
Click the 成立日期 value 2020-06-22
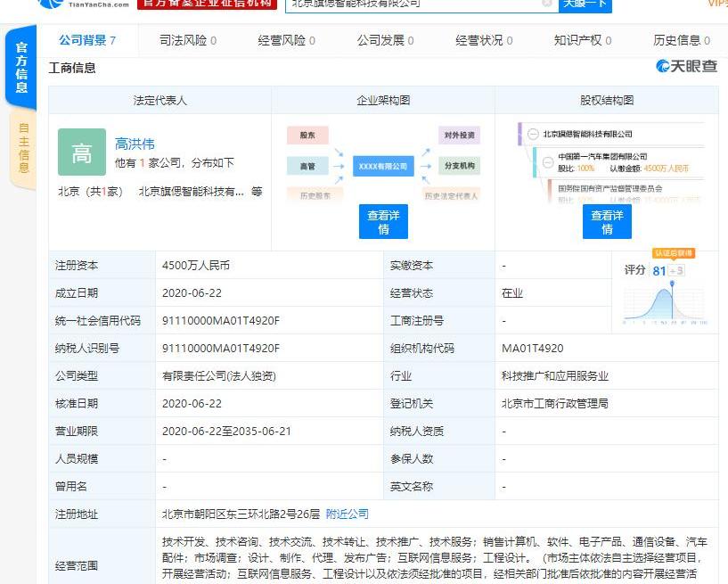(x=192, y=293)
